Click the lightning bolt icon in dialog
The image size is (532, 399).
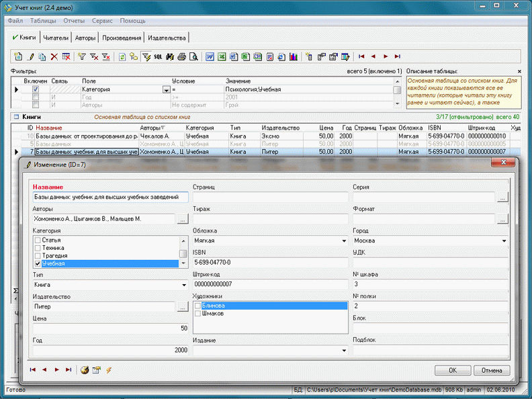coord(109,370)
